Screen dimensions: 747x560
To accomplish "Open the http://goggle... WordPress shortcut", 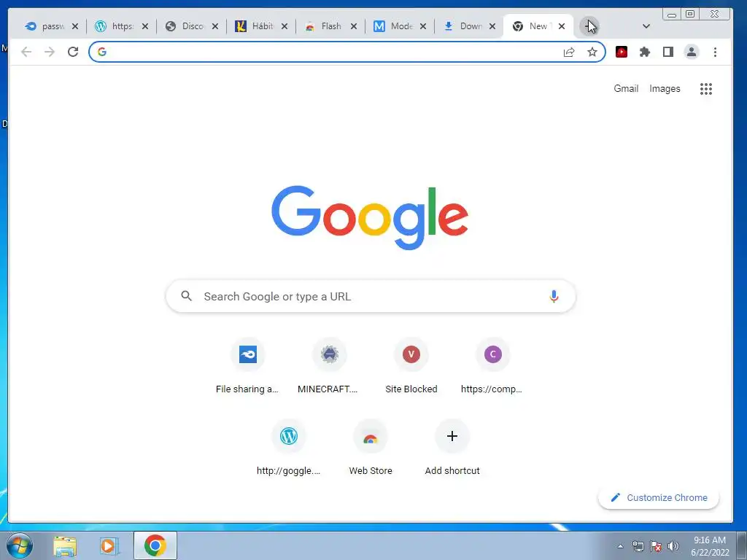I will point(288,448).
